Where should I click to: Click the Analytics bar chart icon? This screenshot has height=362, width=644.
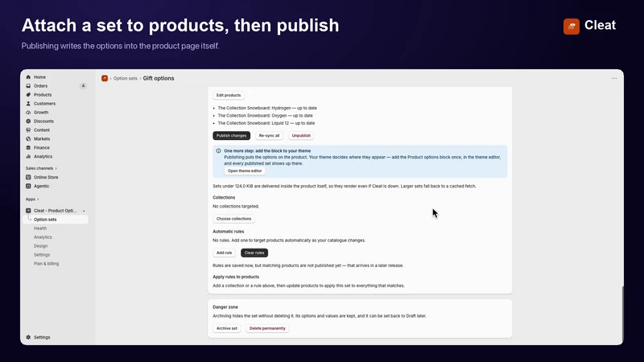point(28,156)
